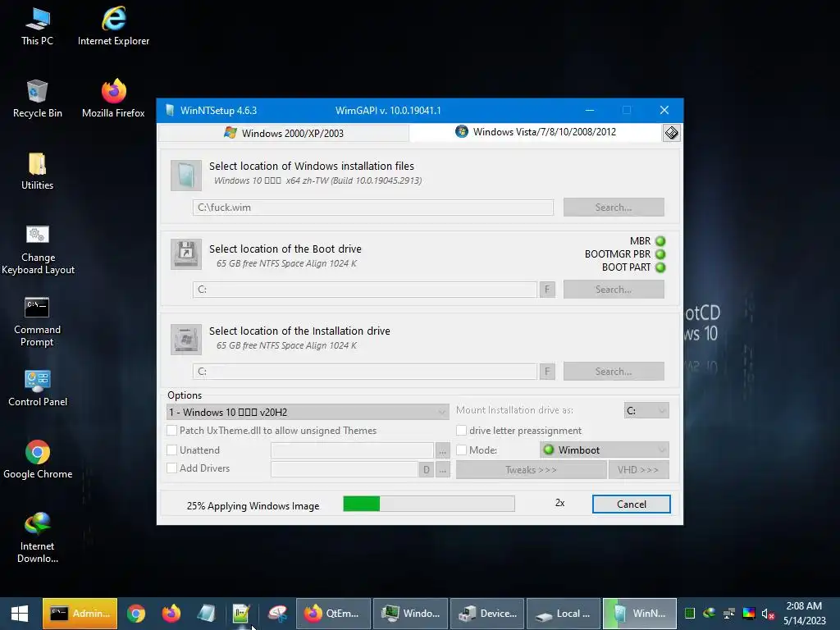Enable the Unattend checkbox

pyautogui.click(x=172, y=450)
